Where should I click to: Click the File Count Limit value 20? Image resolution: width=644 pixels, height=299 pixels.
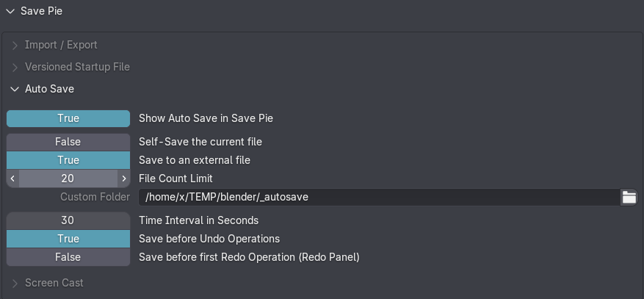pos(68,179)
